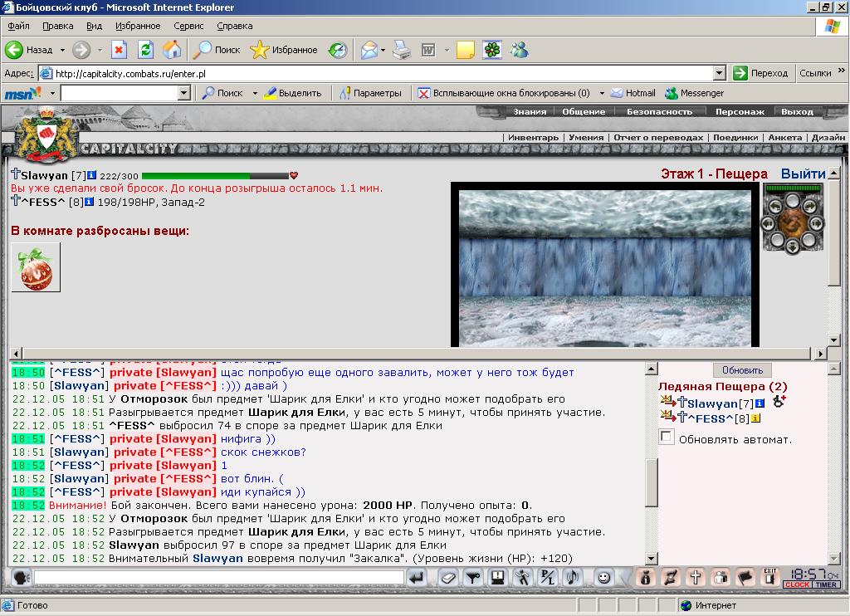Click the EXIT door icon in bottom bar
This screenshot has width=850, height=616.
769,577
